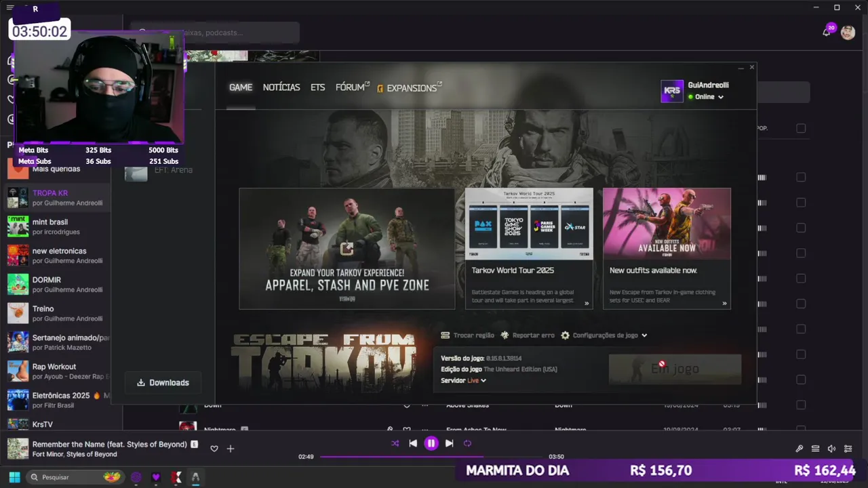Viewport: 868px width, 488px height.
Task: Open the EXPANSIONS tab
Action: (x=410, y=88)
